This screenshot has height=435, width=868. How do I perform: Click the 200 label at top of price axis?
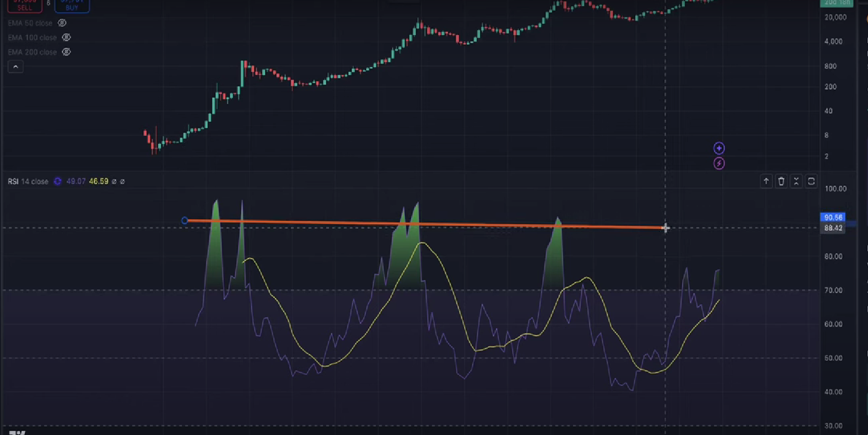[x=836, y=3]
